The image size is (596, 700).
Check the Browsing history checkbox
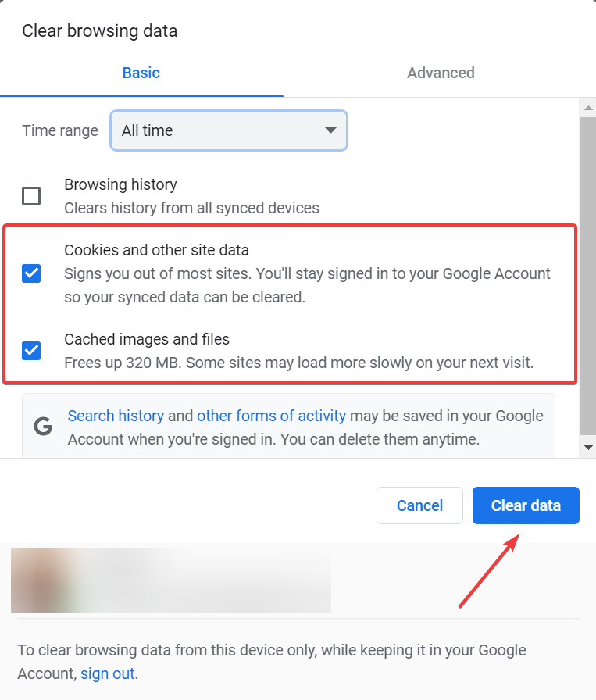[x=31, y=196]
